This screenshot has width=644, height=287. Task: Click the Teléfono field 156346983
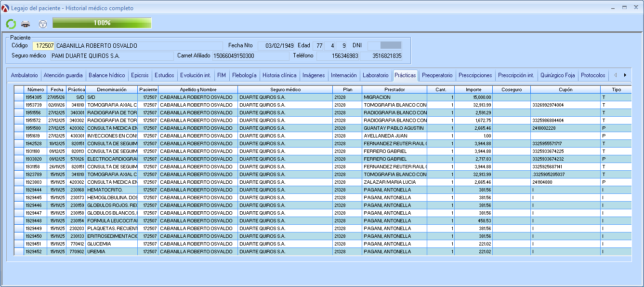click(338, 56)
